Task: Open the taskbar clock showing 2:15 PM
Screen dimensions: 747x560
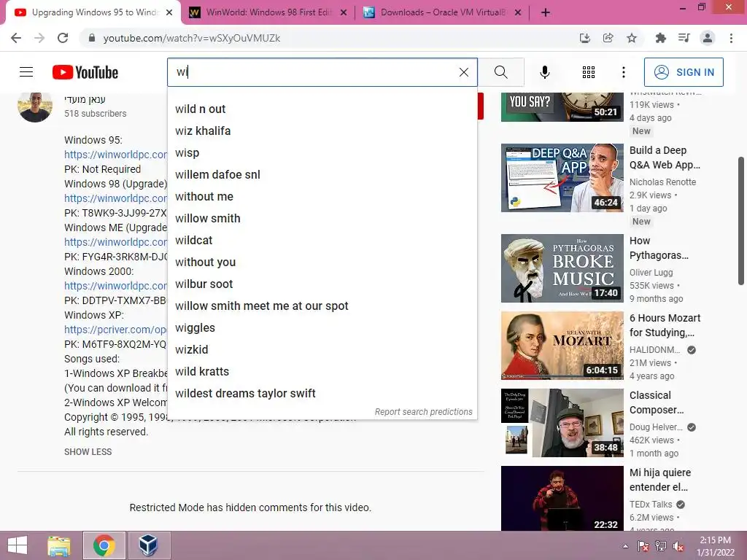Action: point(716,546)
